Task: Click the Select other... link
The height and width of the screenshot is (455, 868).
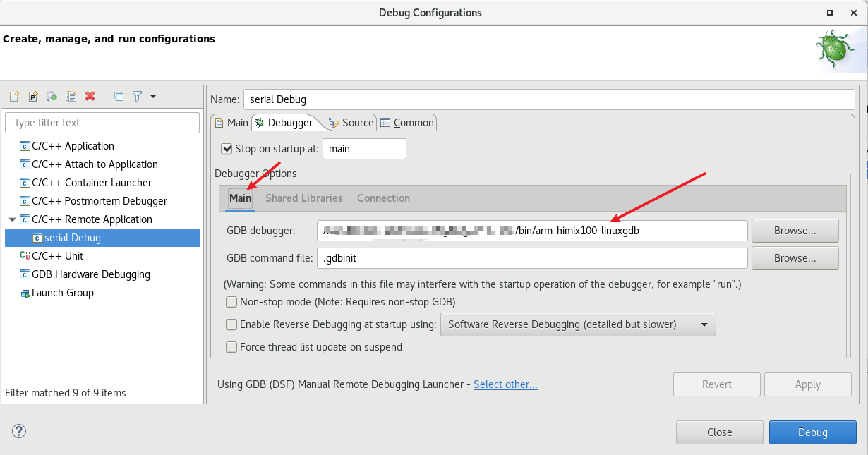Action: (x=505, y=384)
